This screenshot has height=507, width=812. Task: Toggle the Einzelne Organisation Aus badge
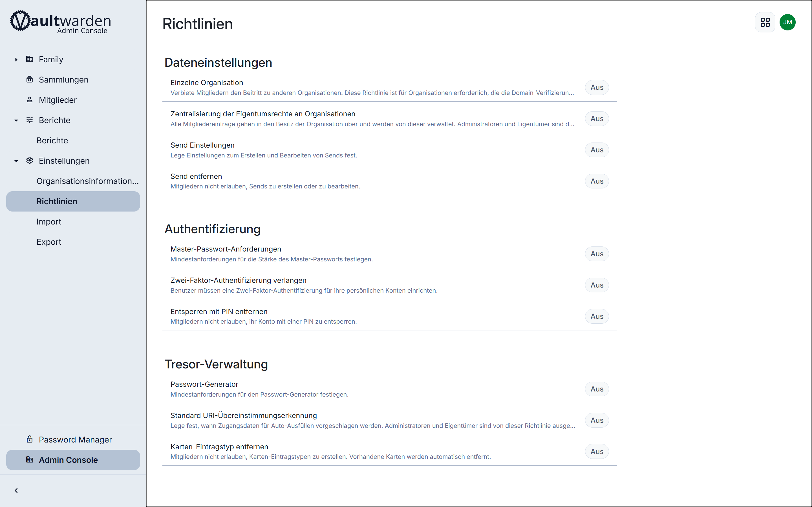(x=597, y=88)
